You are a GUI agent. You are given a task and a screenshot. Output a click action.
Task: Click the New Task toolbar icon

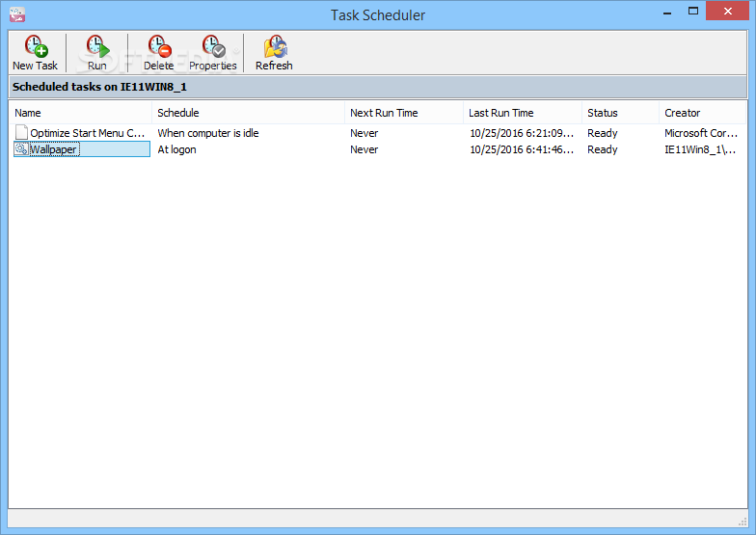click(35, 52)
